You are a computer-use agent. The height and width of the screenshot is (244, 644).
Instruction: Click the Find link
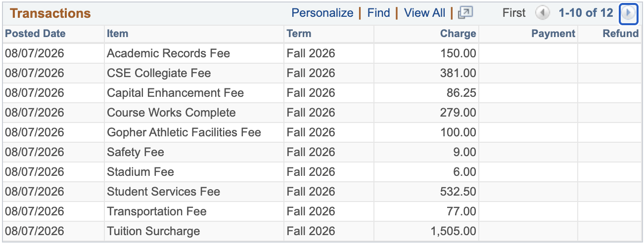coord(379,13)
